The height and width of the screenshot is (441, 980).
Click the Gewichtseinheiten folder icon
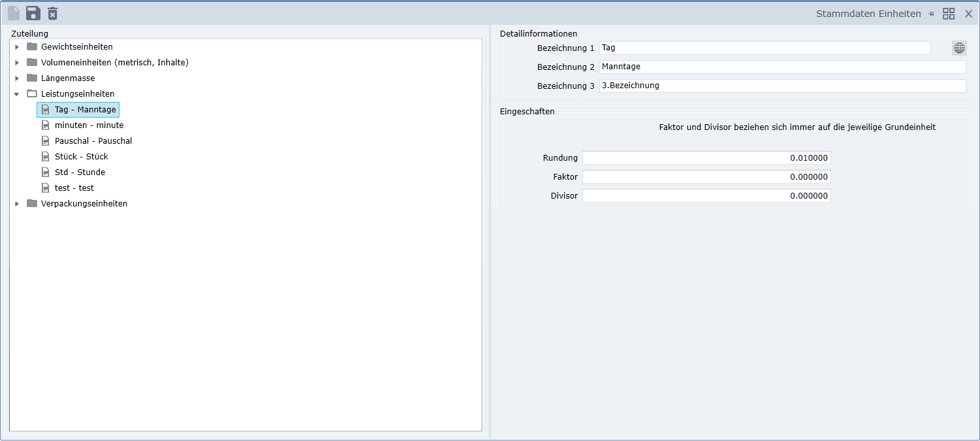coord(32,46)
